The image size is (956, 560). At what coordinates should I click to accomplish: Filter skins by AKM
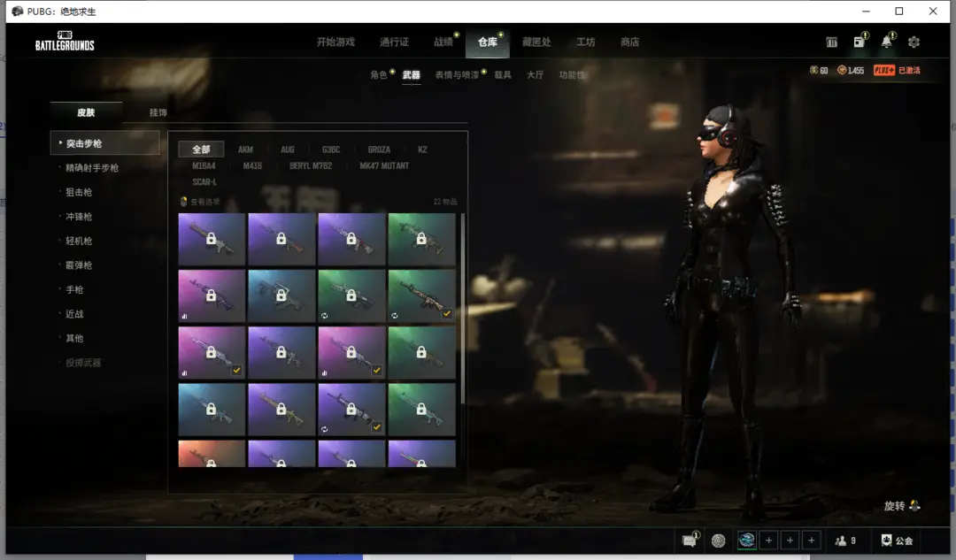[245, 150]
